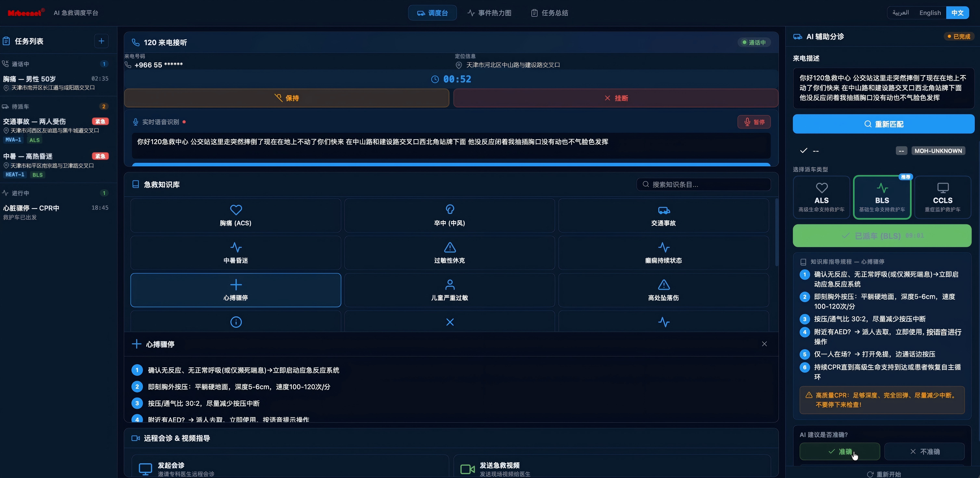Click the Mrbeenet logo
Image resolution: width=980 pixels, height=478 pixels.
[x=26, y=13]
